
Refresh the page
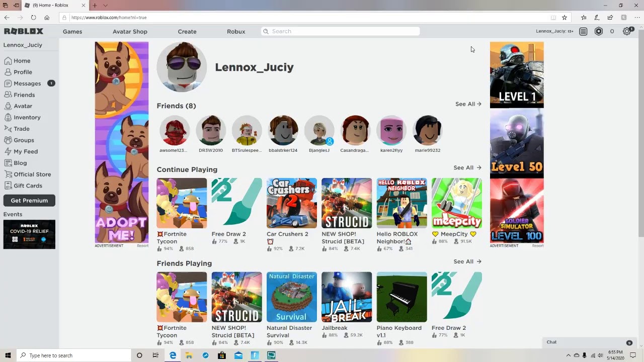coord(33,18)
